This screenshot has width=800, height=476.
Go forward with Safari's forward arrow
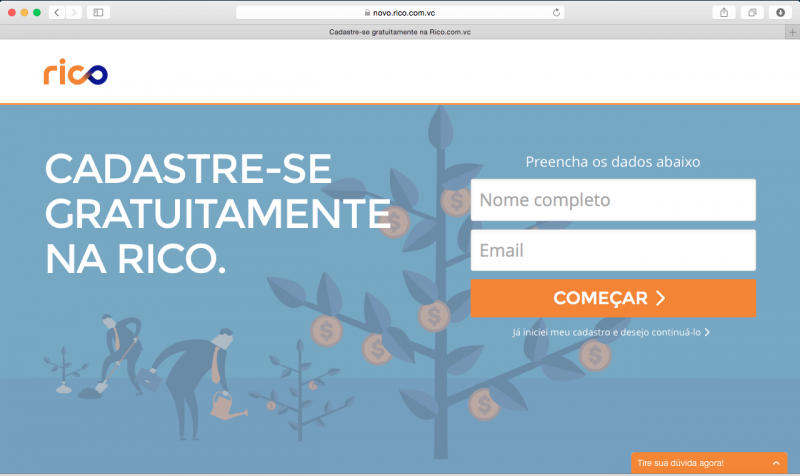(x=74, y=12)
